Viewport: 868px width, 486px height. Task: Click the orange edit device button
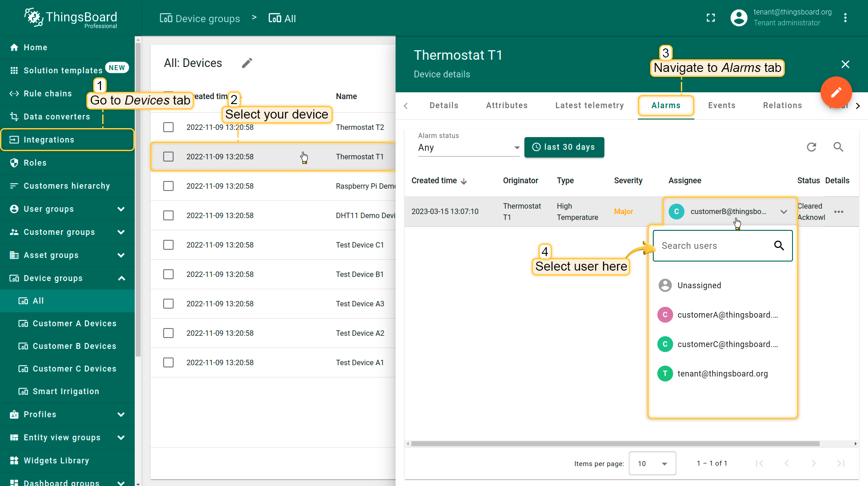click(x=836, y=92)
